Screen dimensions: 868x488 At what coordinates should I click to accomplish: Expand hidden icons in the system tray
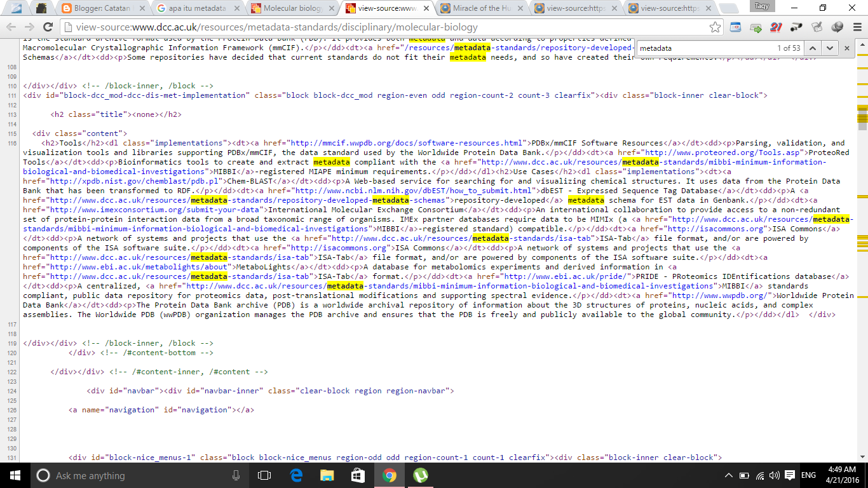(x=729, y=475)
